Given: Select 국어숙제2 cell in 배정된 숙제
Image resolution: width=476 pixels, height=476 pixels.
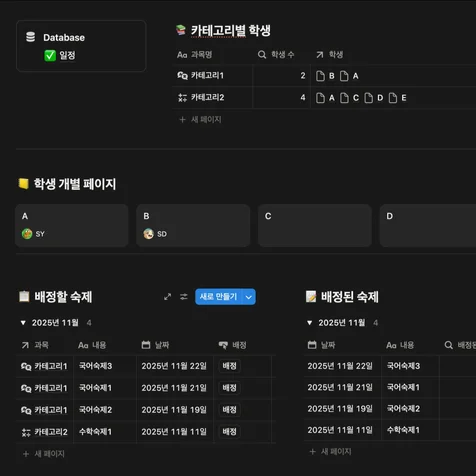Looking at the screenshot, I should [411, 409].
